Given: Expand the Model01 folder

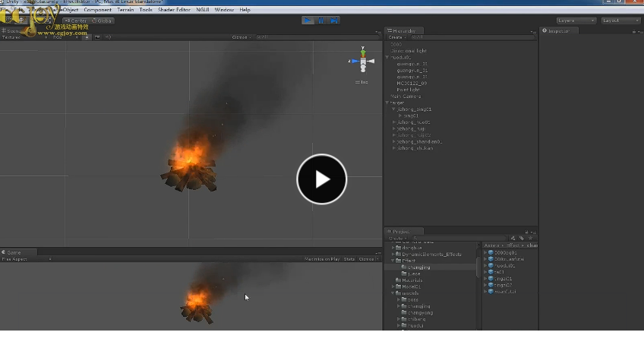Looking at the screenshot, I should click(x=393, y=286).
